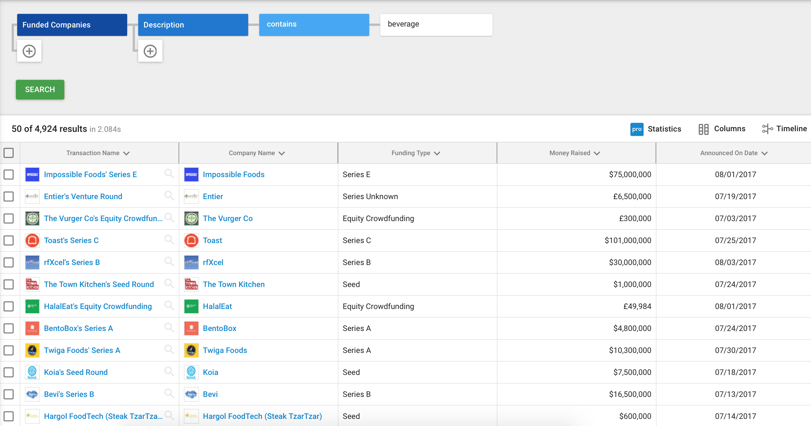
Task: Add a condition under Description
Action: [151, 51]
